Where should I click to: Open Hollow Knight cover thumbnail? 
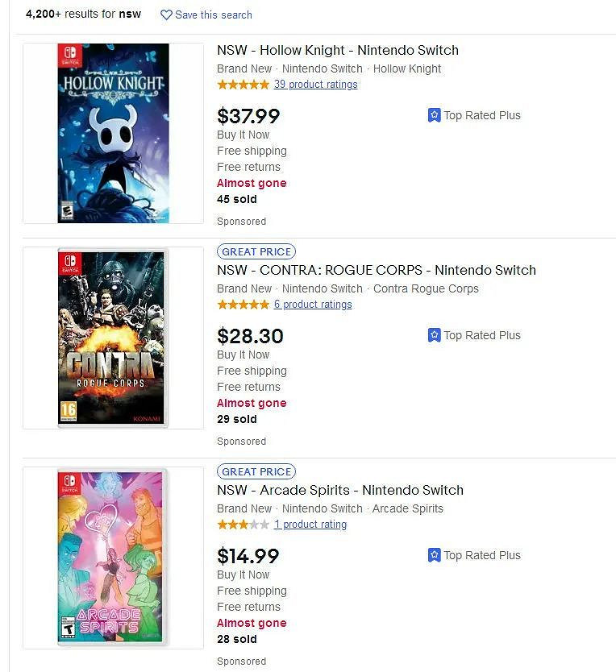[x=113, y=133]
